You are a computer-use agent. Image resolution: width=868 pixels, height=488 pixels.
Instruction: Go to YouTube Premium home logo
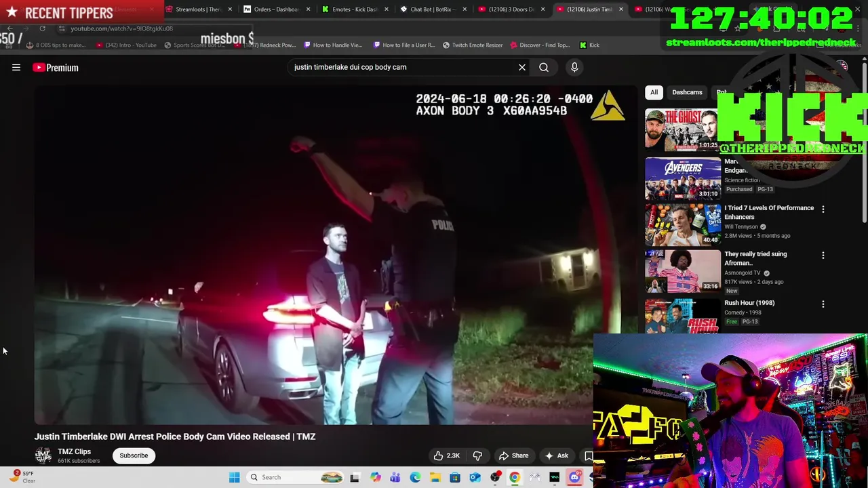(x=56, y=67)
